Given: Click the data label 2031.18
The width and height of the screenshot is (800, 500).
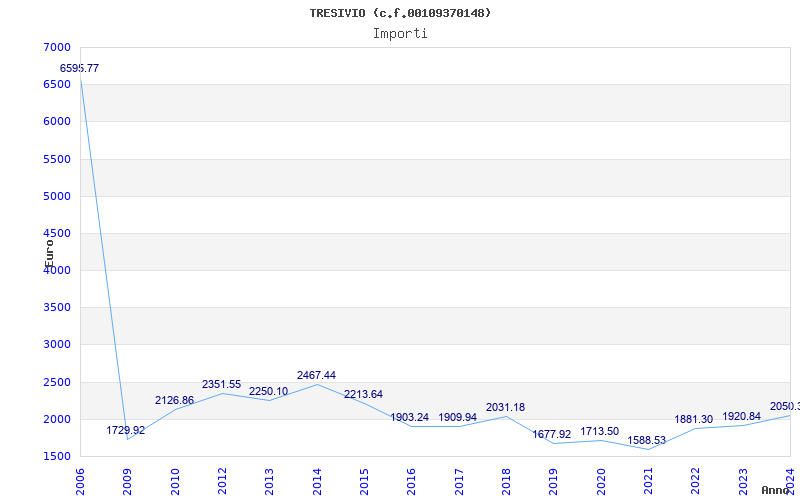Looking at the screenshot, I should coord(505,407).
